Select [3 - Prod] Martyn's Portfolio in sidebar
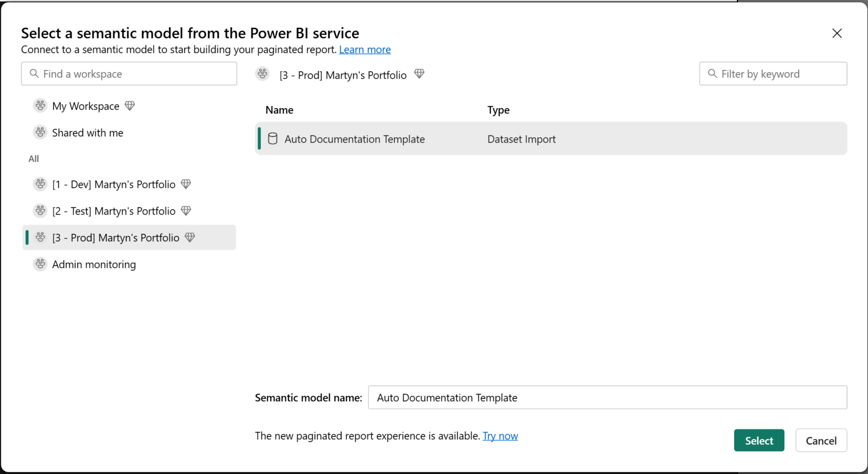The width and height of the screenshot is (868, 474). 129,237
